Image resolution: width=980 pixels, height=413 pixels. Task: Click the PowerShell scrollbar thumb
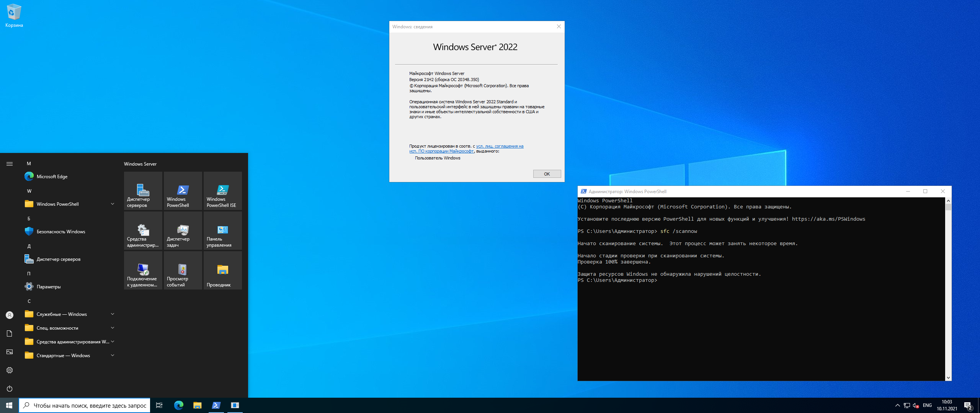pos(948,207)
